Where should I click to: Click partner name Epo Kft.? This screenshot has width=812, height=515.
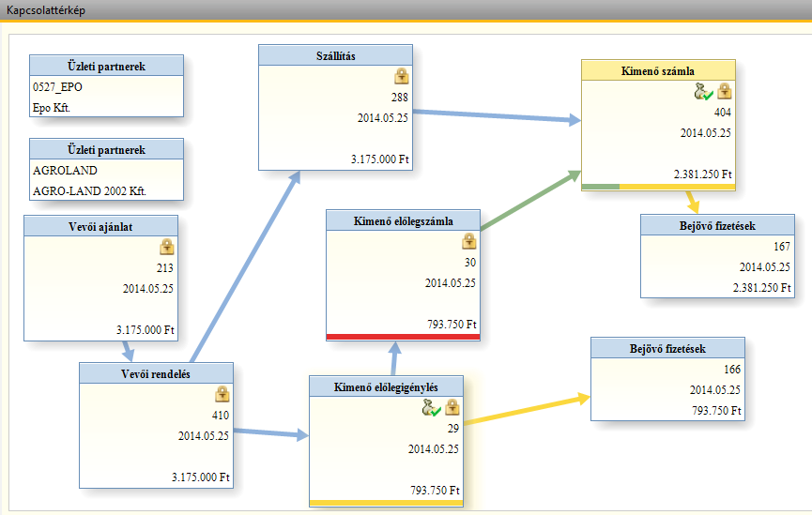tap(52, 108)
